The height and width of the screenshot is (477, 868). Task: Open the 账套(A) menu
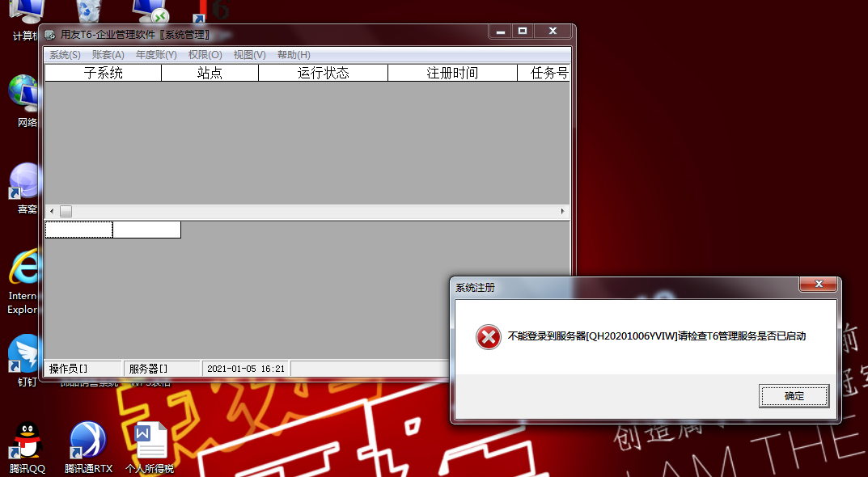pyautogui.click(x=108, y=55)
